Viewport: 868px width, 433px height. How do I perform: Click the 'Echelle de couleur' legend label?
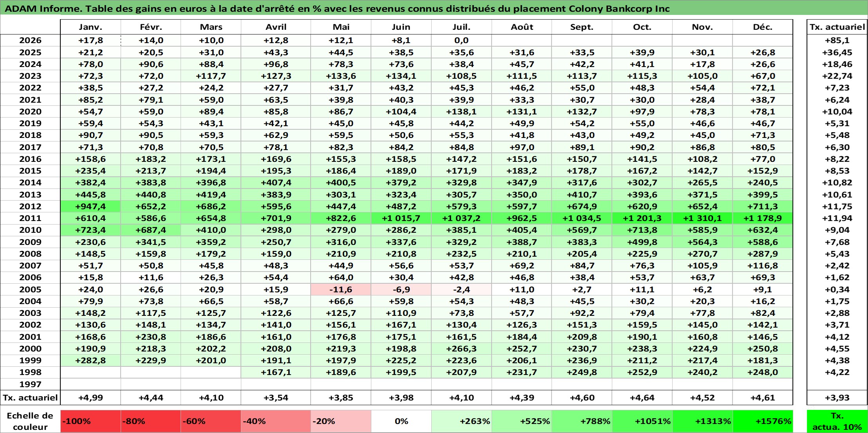pyautogui.click(x=30, y=421)
